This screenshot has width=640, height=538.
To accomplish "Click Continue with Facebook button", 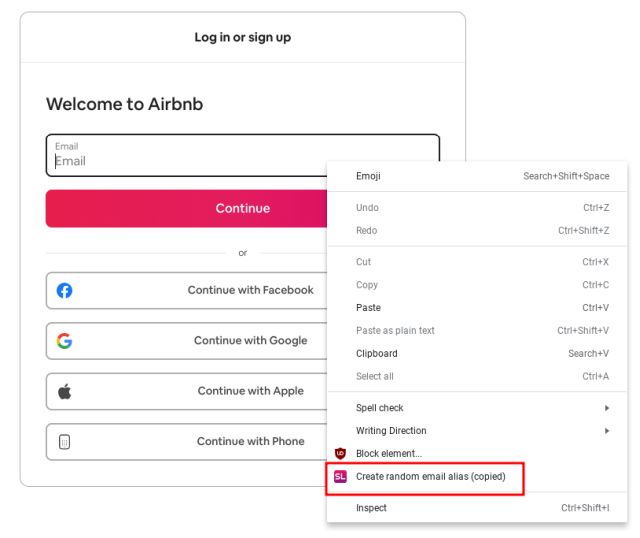I will click(x=187, y=290).
